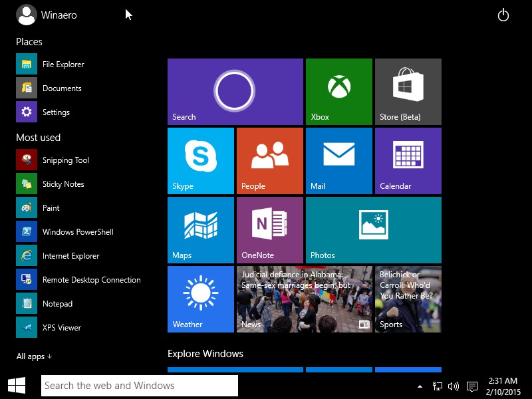Launch Sticky Notes icon

pos(27,184)
